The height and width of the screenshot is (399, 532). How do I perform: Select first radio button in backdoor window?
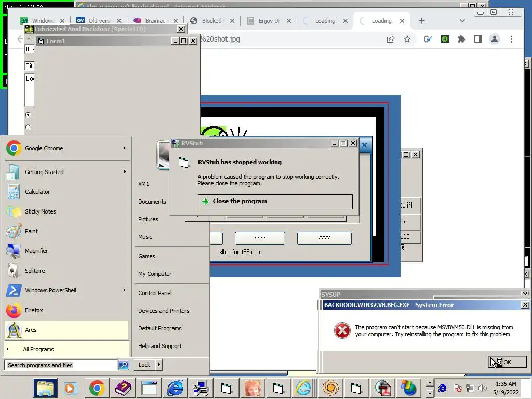point(28,115)
